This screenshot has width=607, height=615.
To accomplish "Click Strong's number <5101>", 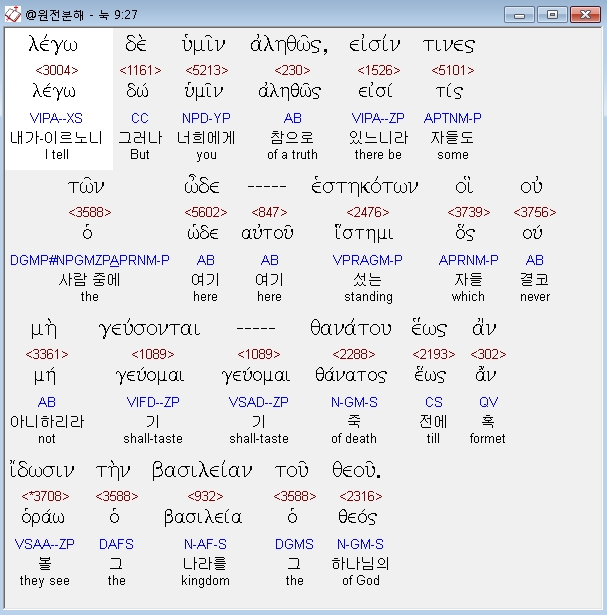I will (x=453, y=70).
